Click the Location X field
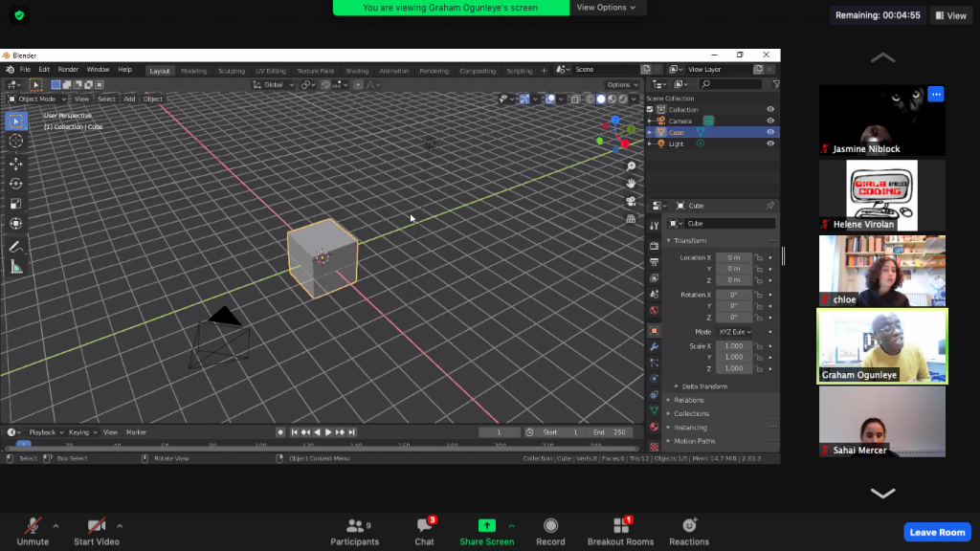 pos(733,257)
